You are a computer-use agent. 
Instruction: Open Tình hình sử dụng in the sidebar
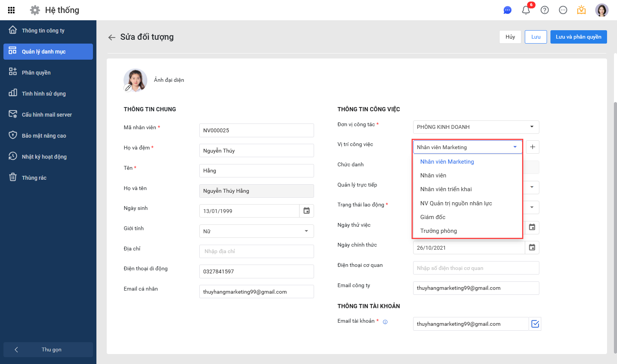pos(48,94)
